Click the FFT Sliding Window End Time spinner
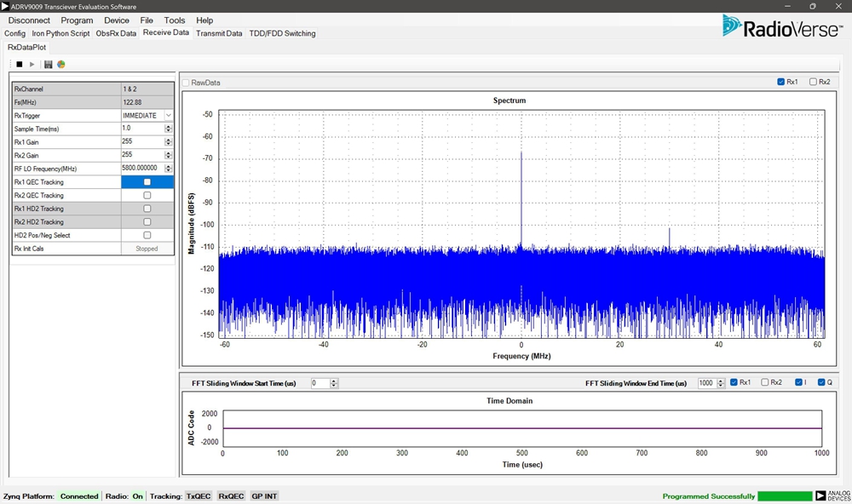This screenshot has height=504, width=852. click(721, 383)
